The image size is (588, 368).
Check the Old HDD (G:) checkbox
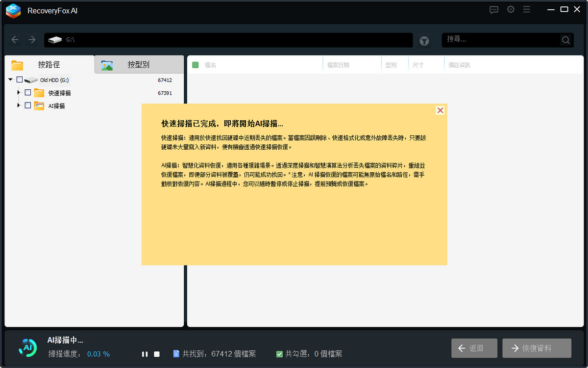coord(20,79)
